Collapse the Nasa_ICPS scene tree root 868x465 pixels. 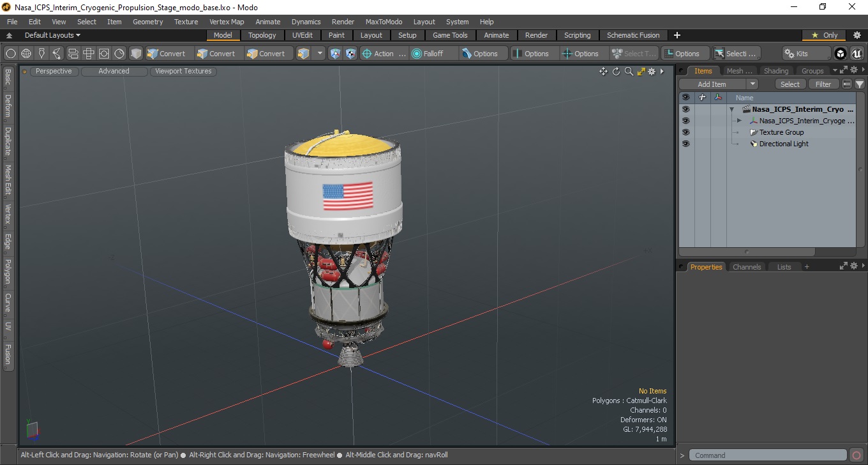pyautogui.click(x=732, y=109)
